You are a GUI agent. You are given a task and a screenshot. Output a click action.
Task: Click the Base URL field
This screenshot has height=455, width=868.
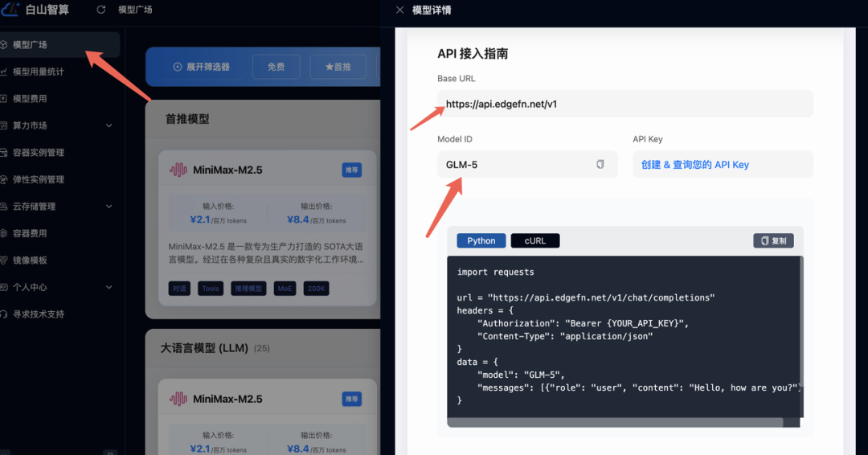625,104
